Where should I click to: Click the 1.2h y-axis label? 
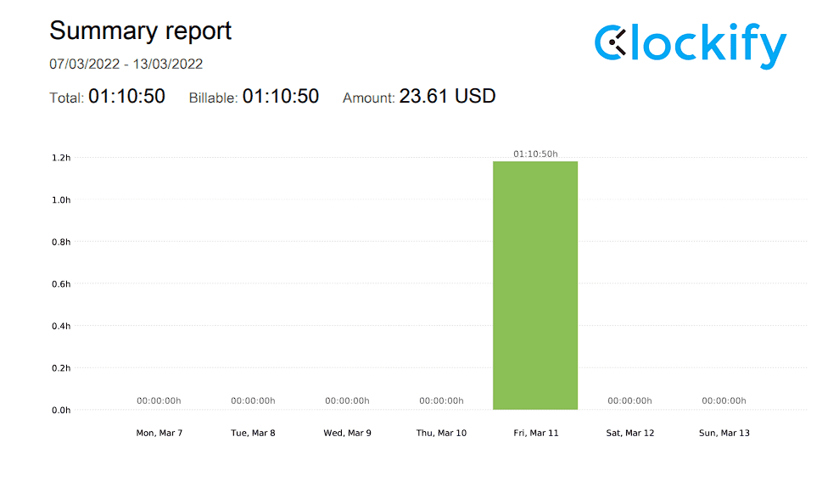60,158
